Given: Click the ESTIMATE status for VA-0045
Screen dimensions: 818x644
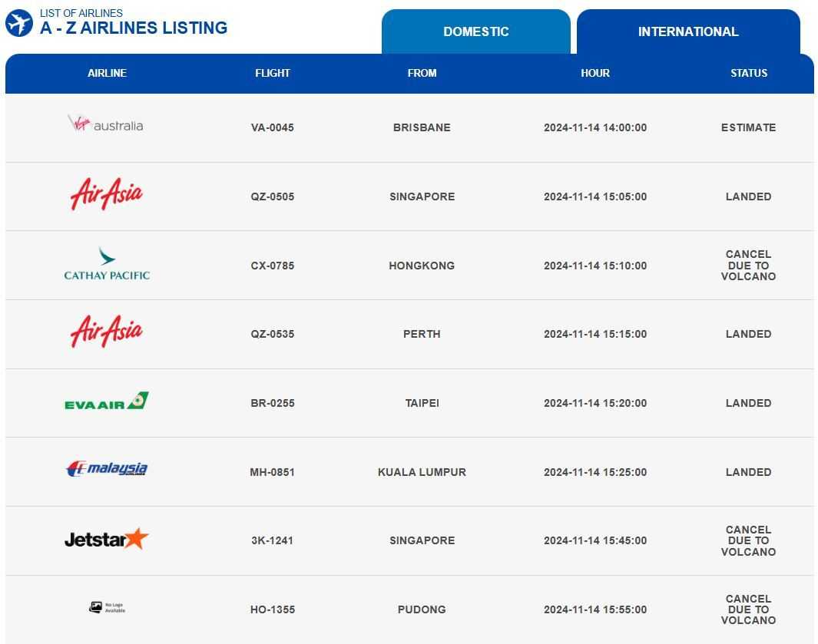Looking at the screenshot, I should pyautogui.click(x=749, y=127).
